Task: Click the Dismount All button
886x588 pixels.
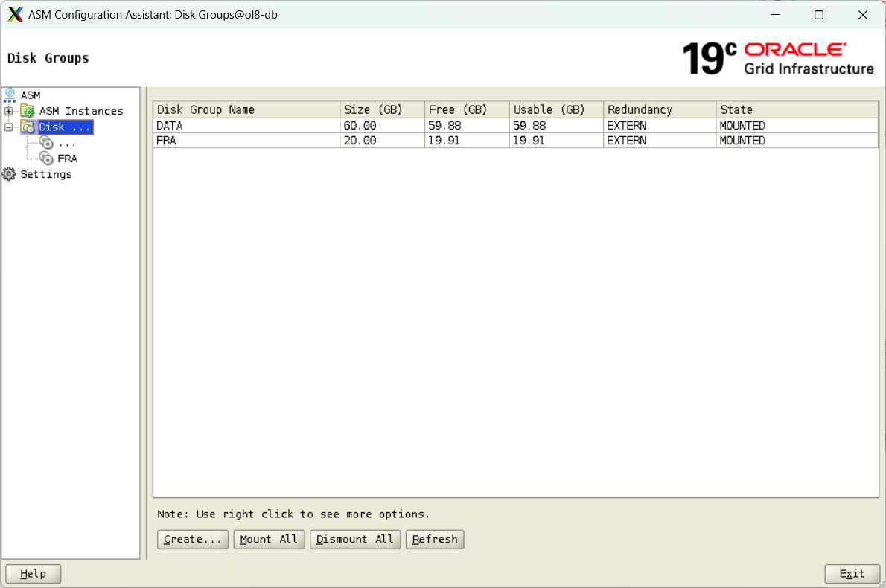Action: pyautogui.click(x=355, y=540)
